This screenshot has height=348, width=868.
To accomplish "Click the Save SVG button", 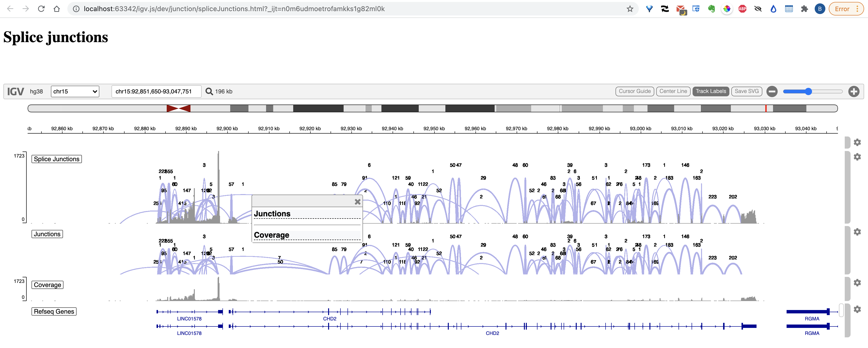I will [747, 91].
